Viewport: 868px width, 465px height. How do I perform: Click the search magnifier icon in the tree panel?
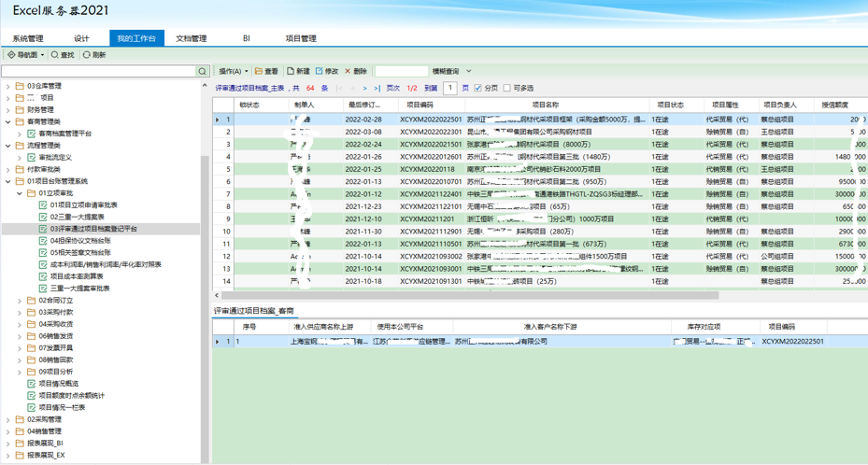pyautogui.click(x=202, y=71)
